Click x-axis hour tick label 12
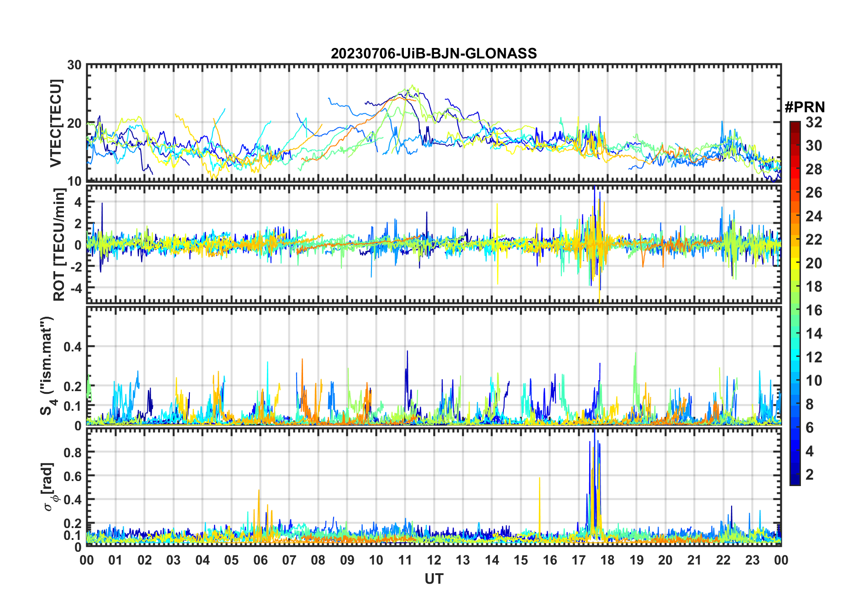Image resolution: width=868 pixels, height=607 pixels. click(x=434, y=560)
